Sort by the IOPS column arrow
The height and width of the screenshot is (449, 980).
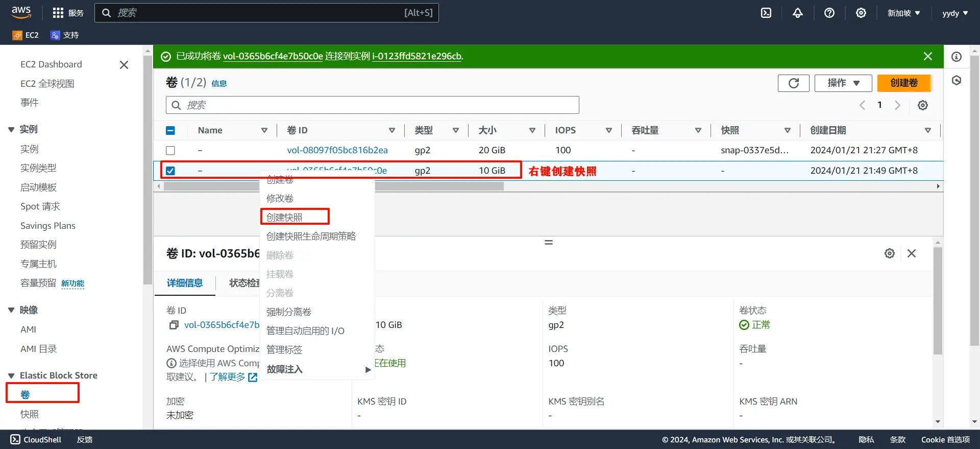click(x=609, y=131)
